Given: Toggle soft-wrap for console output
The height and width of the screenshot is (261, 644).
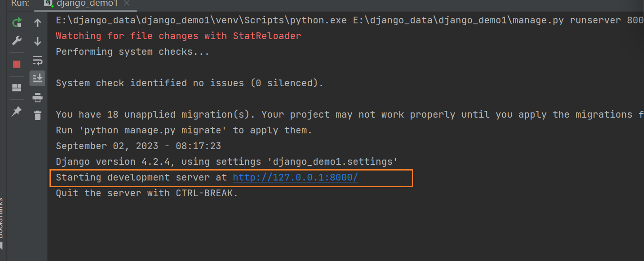Looking at the screenshot, I should point(38,60).
